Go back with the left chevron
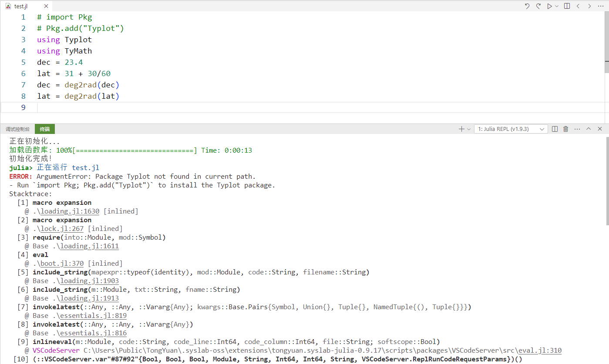 click(578, 6)
